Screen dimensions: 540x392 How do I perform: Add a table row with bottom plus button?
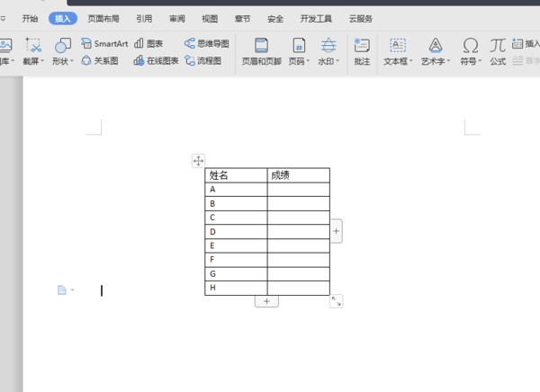[266, 301]
